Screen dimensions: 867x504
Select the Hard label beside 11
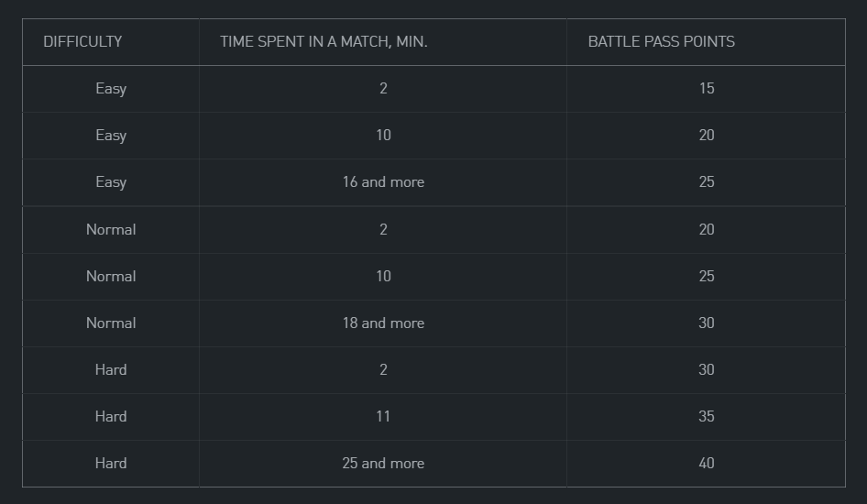point(111,417)
